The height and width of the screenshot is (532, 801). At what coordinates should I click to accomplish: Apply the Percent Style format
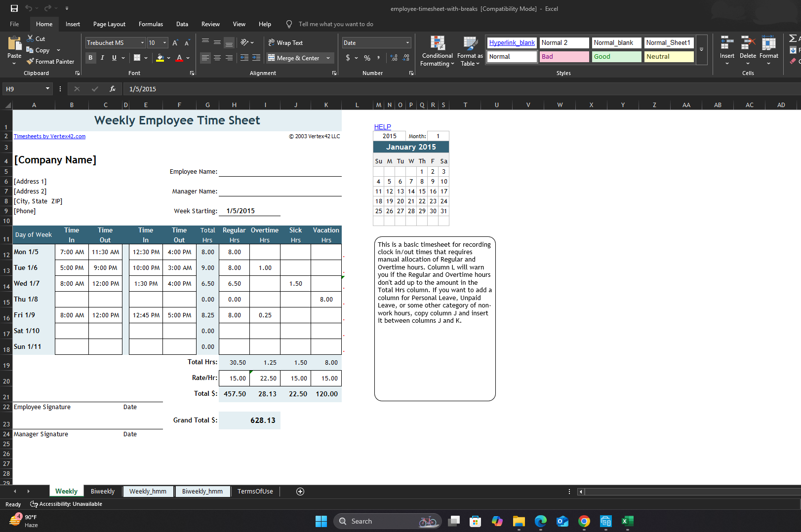(x=366, y=58)
